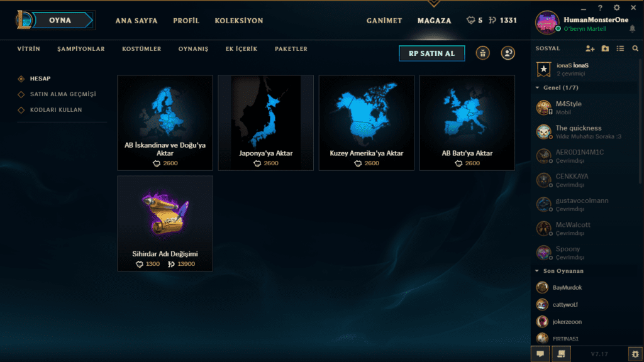Select the Japonya'ya Aktar transfer card
Image resolution: width=644 pixels, height=362 pixels.
pyautogui.click(x=266, y=123)
